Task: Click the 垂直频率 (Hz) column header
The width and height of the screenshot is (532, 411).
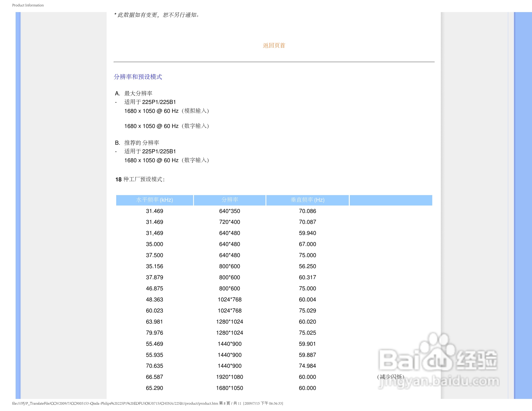Action: [x=307, y=200]
